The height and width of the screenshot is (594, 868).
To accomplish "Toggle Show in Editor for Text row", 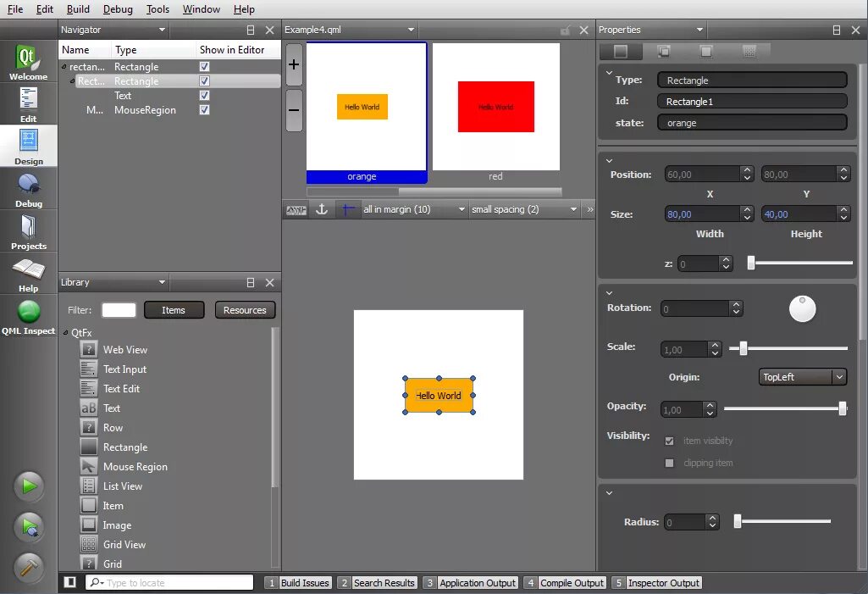I will point(204,95).
